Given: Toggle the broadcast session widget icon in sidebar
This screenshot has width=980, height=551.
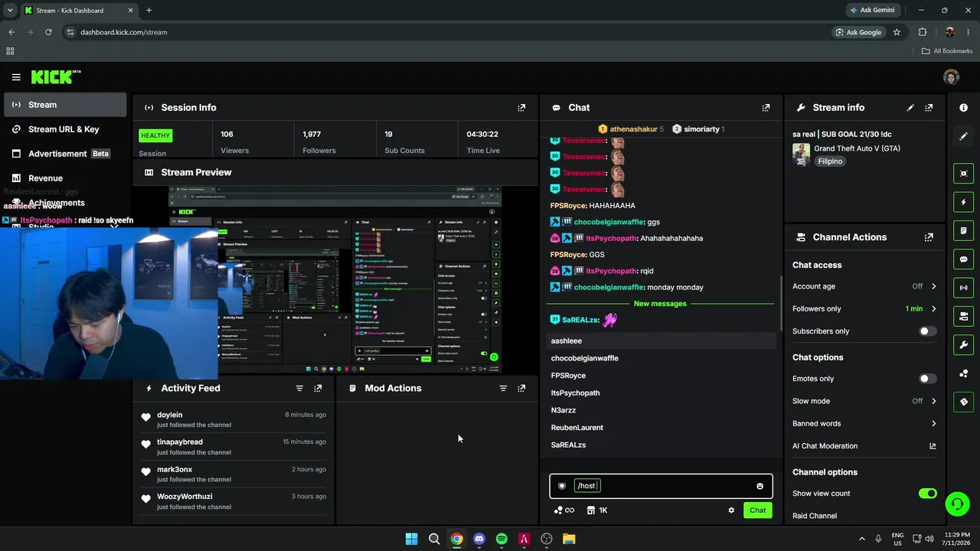Looking at the screenshot, I should click(x=963, y=288).
